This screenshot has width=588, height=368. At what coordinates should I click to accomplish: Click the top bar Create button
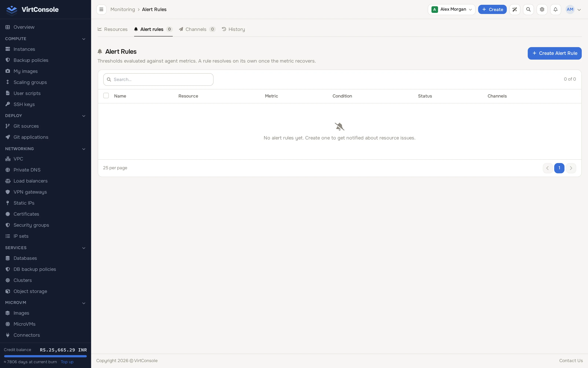[492, 10]
